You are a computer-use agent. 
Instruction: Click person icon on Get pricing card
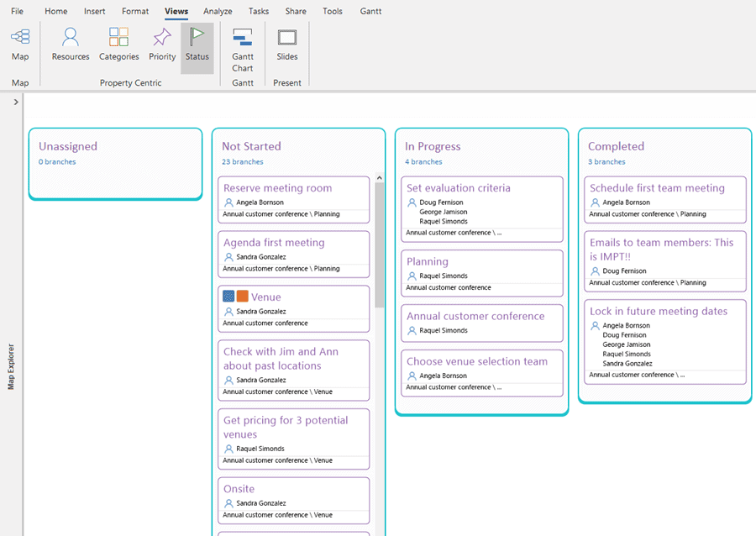point(229,449)
